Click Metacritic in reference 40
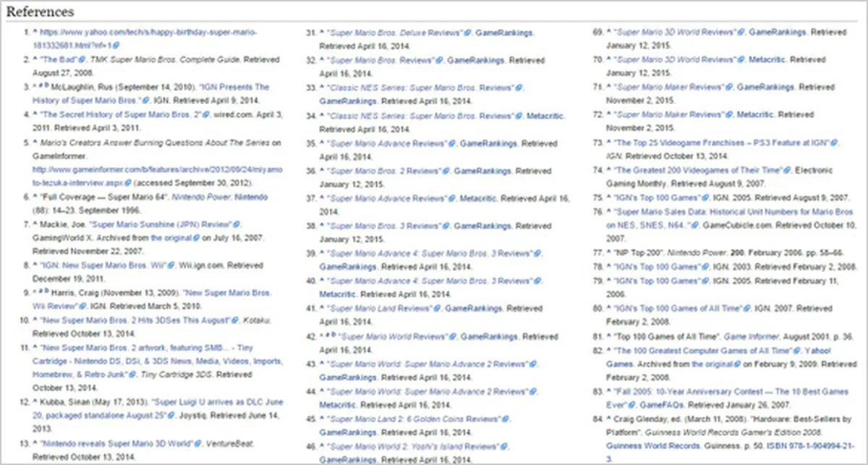This screenshot has width=868, height=465. pos(338,294)
